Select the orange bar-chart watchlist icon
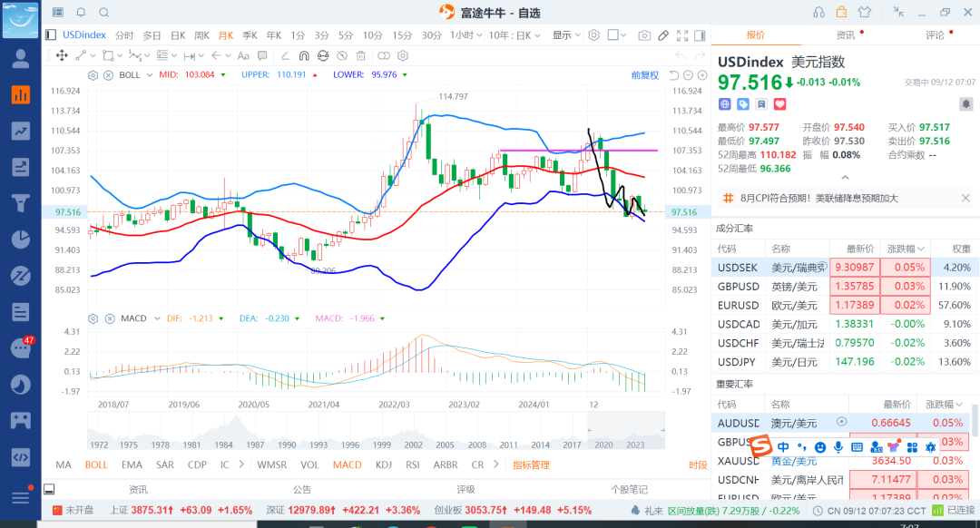980x528 pixels. tap(21, 95)
